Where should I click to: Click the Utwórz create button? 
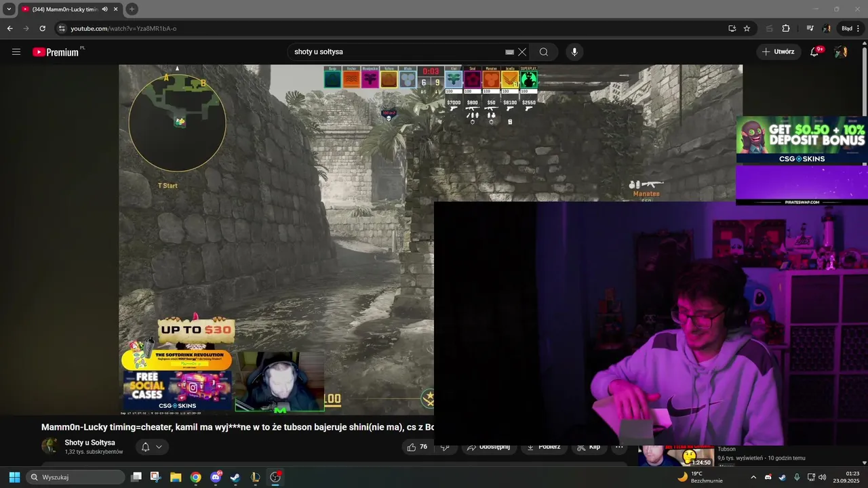778,52
